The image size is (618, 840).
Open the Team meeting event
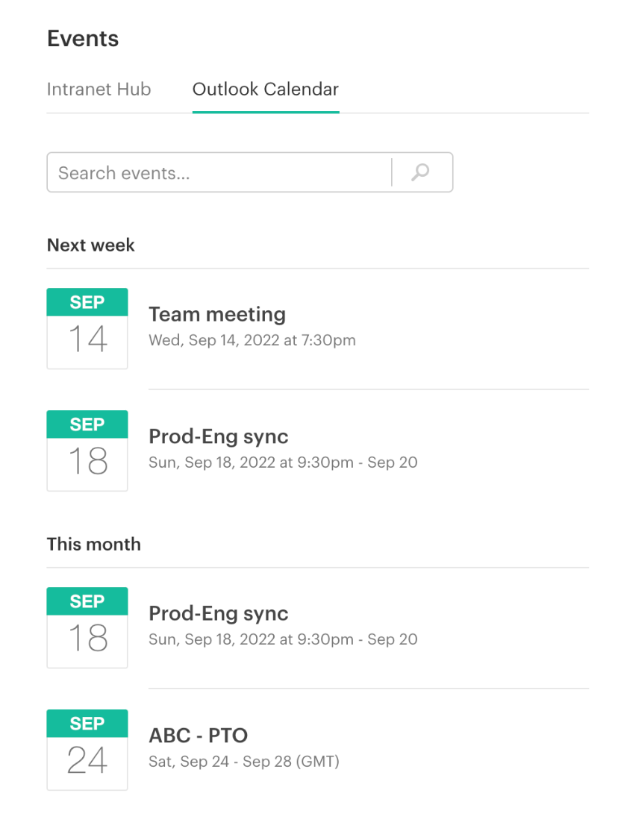click(217, 314)
